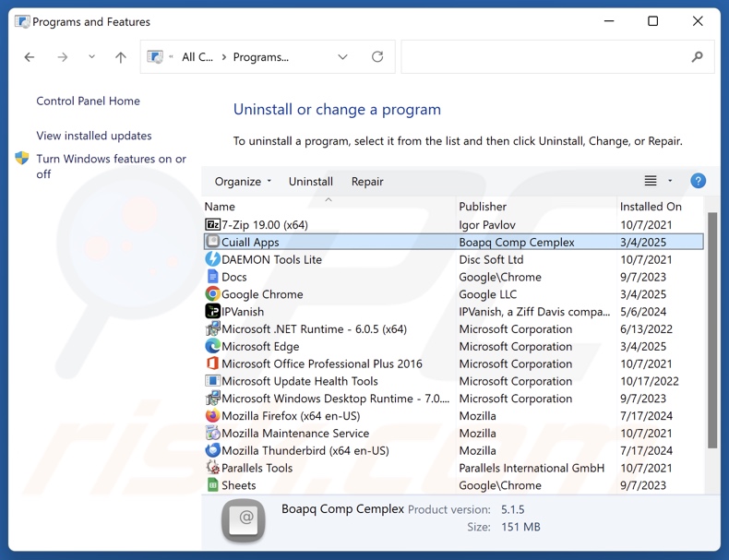Click the 5/6/2024 install date cell

tap(643, 312)
